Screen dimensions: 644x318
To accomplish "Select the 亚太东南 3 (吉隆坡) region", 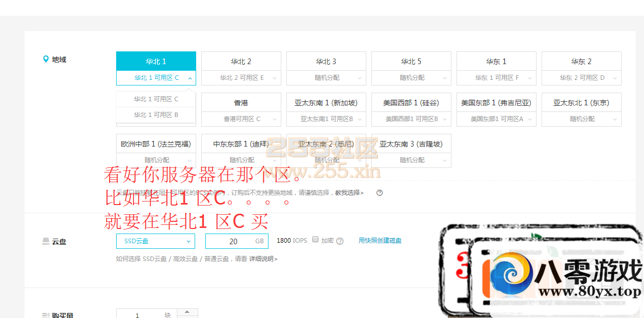I will [411, 143].
